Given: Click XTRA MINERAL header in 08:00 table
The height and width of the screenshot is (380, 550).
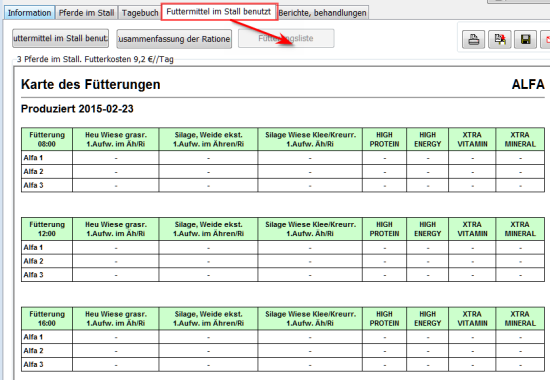Looking at the screenshot, I should 520,139.
